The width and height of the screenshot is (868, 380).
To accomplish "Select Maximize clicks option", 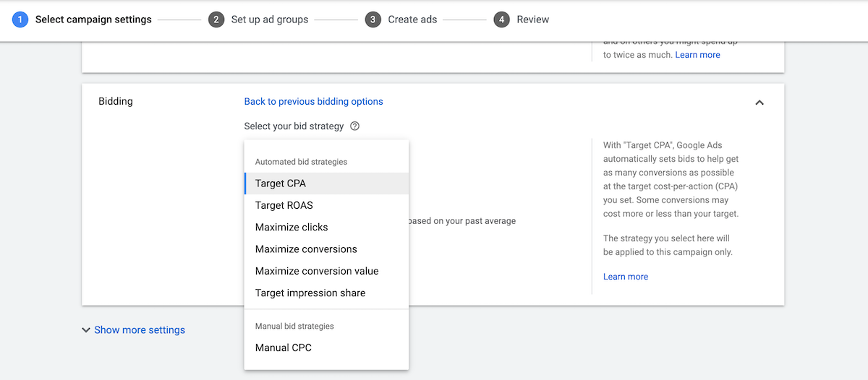I will click(x=292, y=227).
